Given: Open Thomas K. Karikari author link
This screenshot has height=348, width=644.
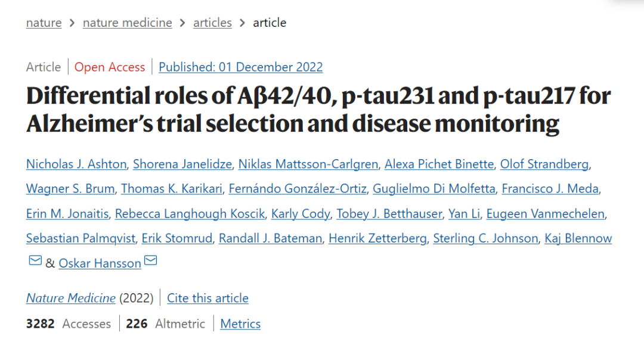Looking at the screenshot, I should (x=172, y=189).
